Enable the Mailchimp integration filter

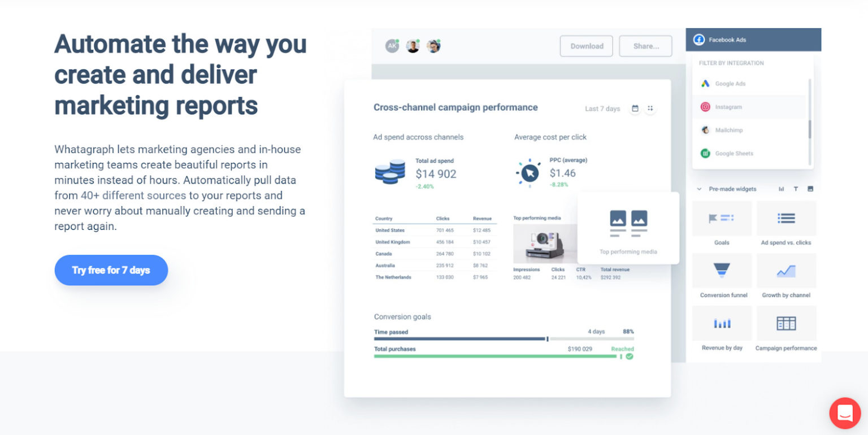click(x=728, y=130)
